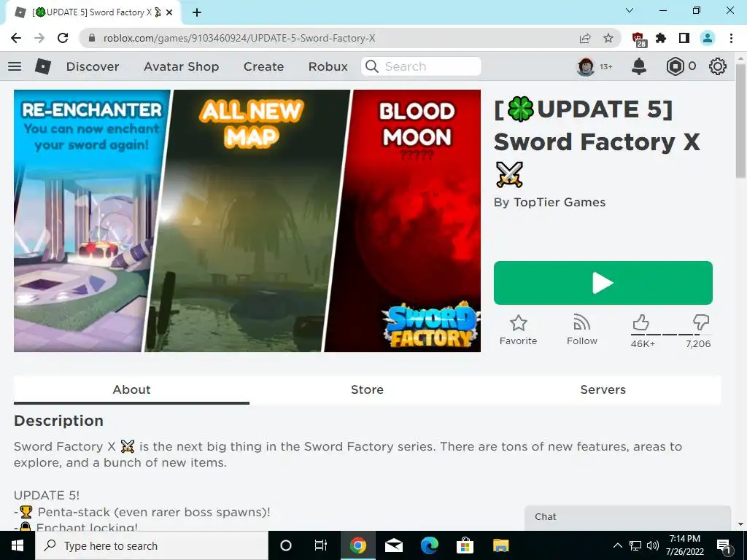
Task: Open the TopTier Games creator link
Action: pyautogui.click(x=560, y=203)
